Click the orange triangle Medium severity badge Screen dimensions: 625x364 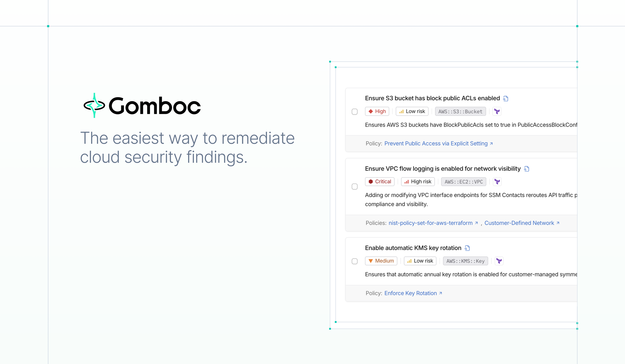(381, 261)
